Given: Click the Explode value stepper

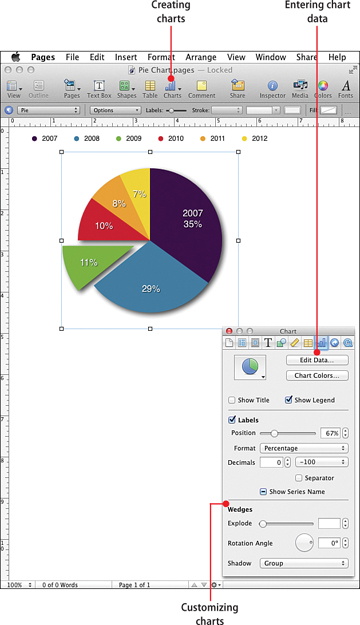Looking at the screenshot, I should [345, 523].
